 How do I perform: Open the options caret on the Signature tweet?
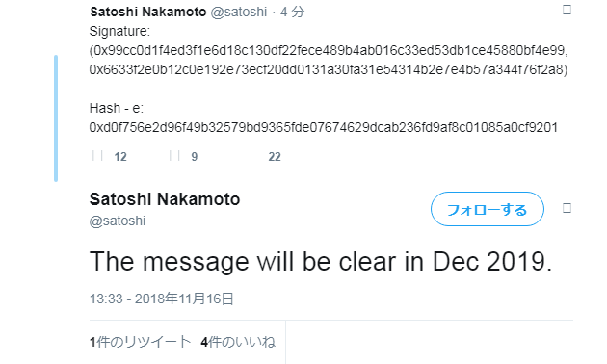567,10
